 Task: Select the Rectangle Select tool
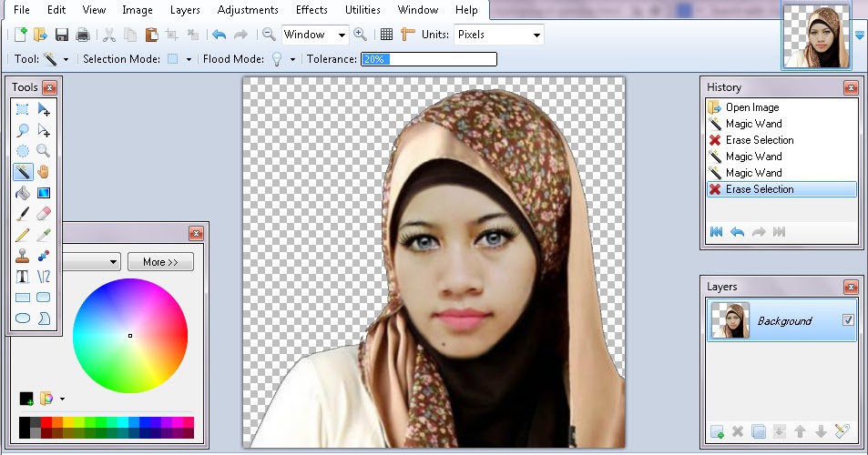pos(22,109)
